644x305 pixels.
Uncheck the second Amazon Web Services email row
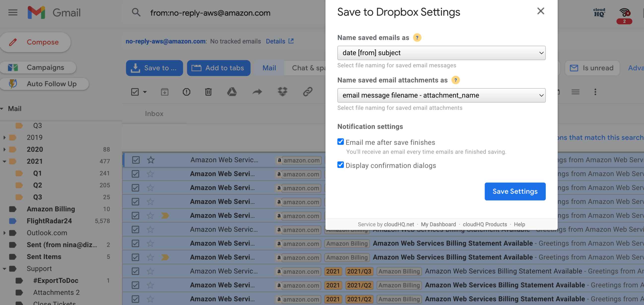click(135, 174)
